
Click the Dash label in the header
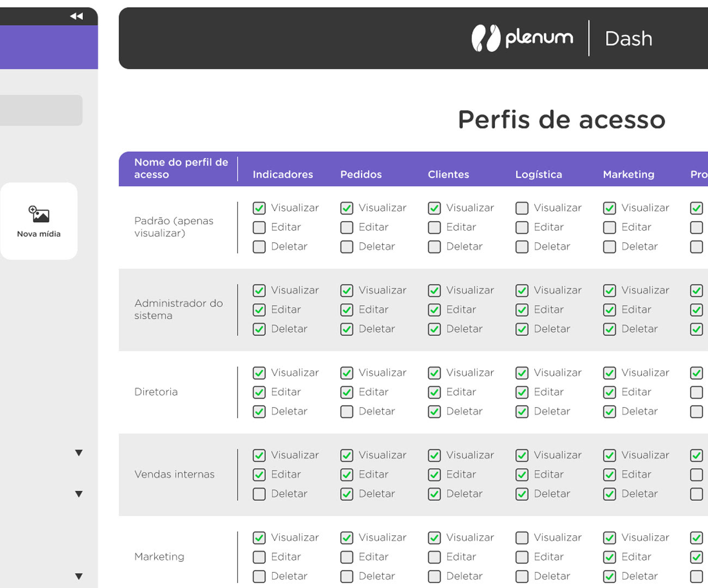628,39
